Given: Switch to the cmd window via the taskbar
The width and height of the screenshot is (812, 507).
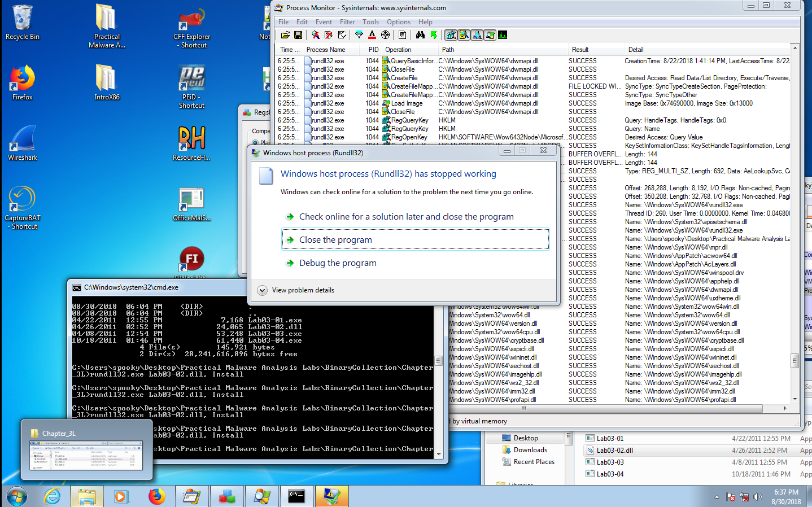Looking at the screenshot, I should coord(296,497).
